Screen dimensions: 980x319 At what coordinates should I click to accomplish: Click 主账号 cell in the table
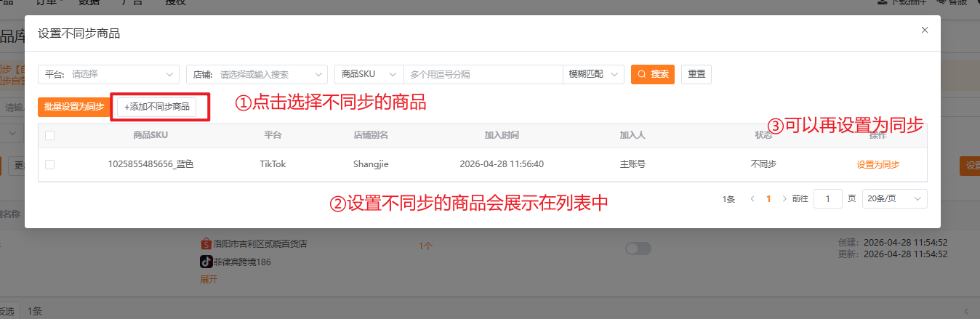(x=632, y=164)
